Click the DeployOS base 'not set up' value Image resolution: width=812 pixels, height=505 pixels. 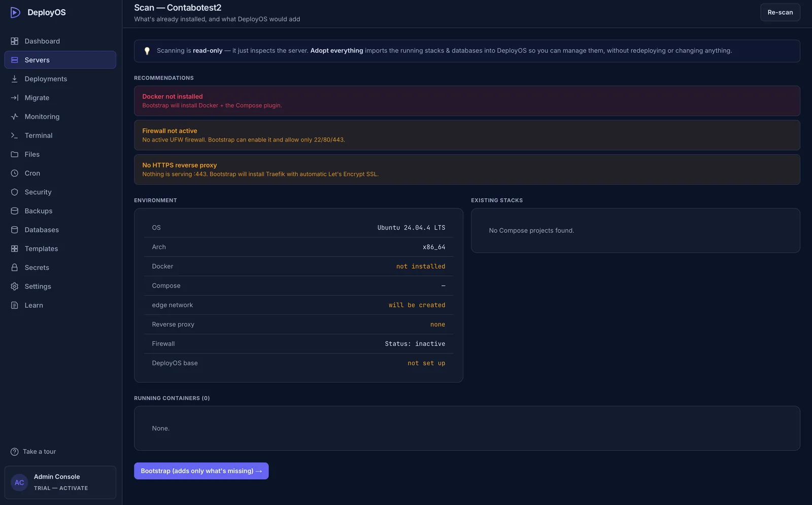click(426, 363)
